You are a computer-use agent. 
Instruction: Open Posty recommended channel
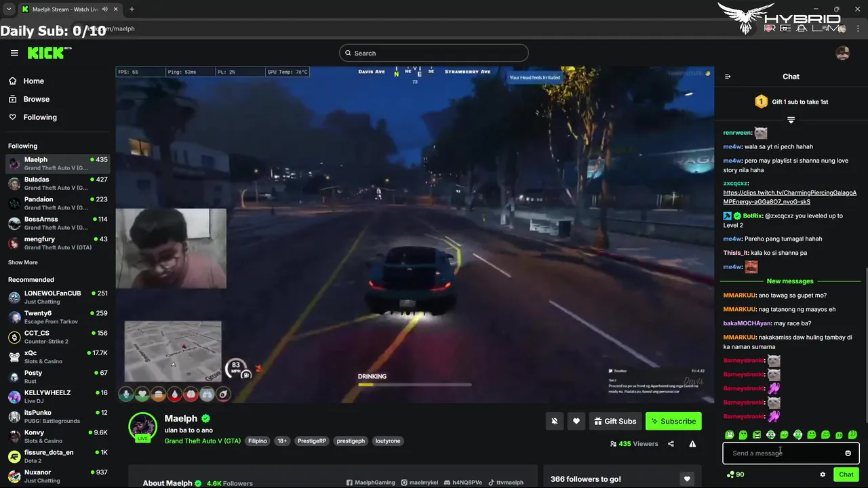pos(58,377)
